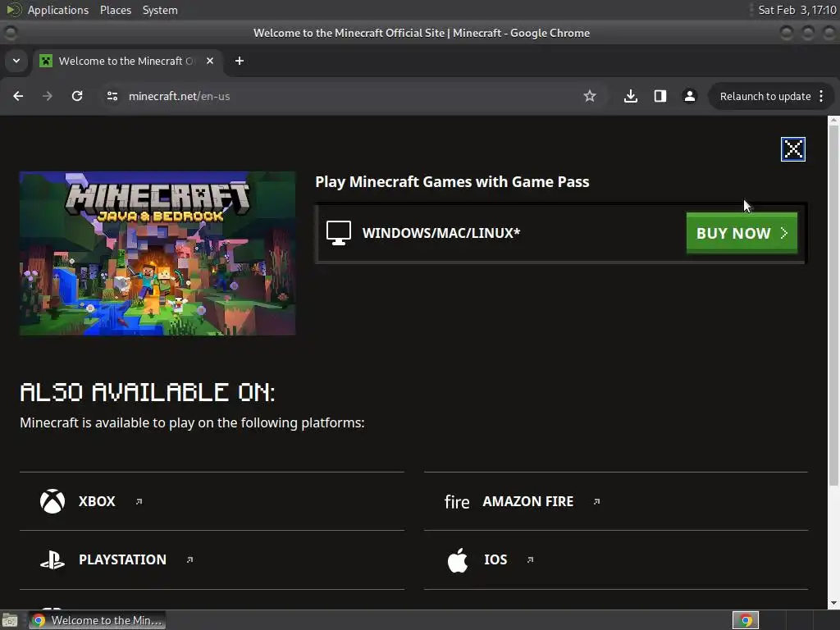Click the Chrome icon in bottom-right tray
The image size is (840, 630).
pos(746,620)
